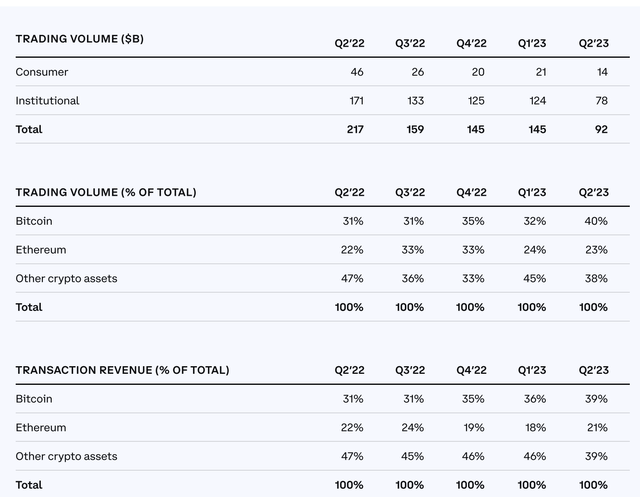
Task: Select the Consumer row label
Action: coord(42,72)
